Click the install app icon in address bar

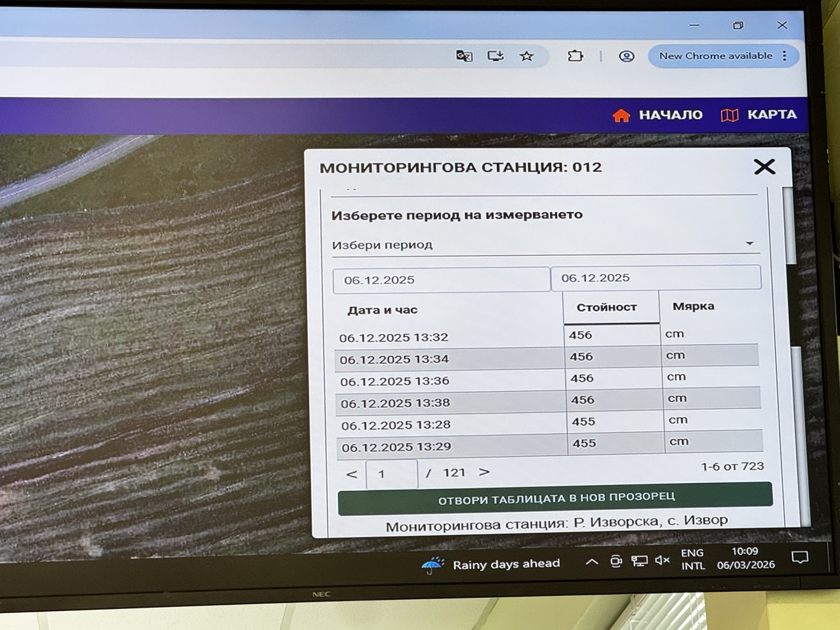tap(495, 56)
